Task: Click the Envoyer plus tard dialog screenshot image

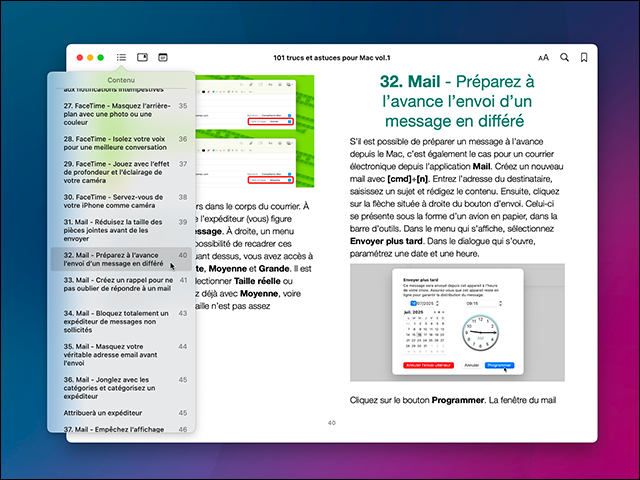Action: tap(457, 322)
